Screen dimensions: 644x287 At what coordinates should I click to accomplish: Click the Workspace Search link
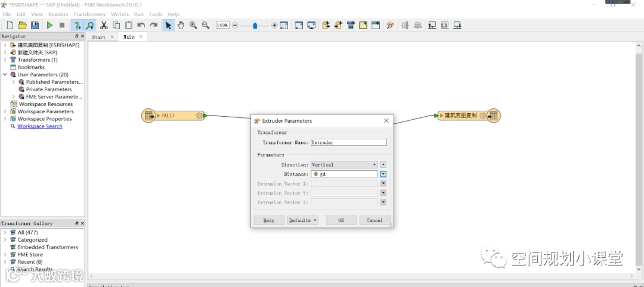point(40,126)
